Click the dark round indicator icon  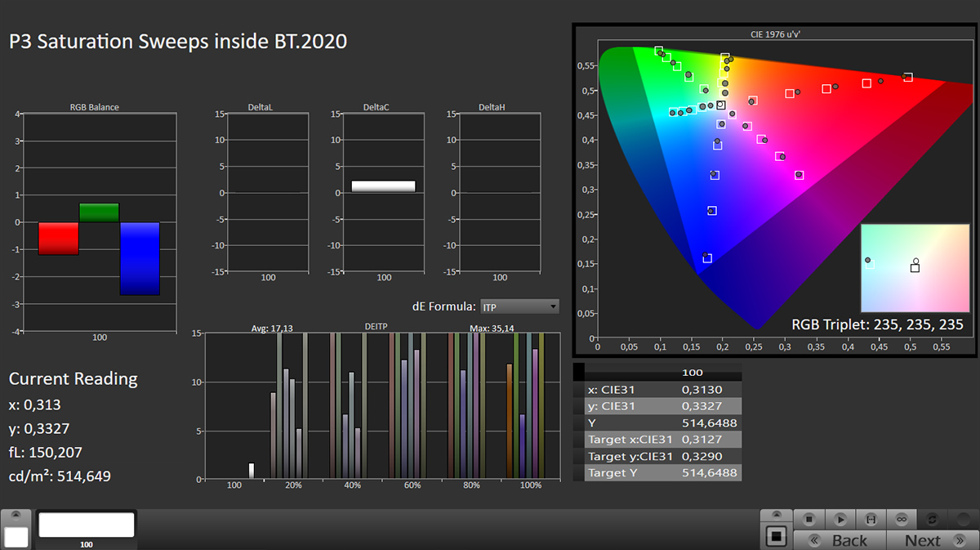click(963, 518)
